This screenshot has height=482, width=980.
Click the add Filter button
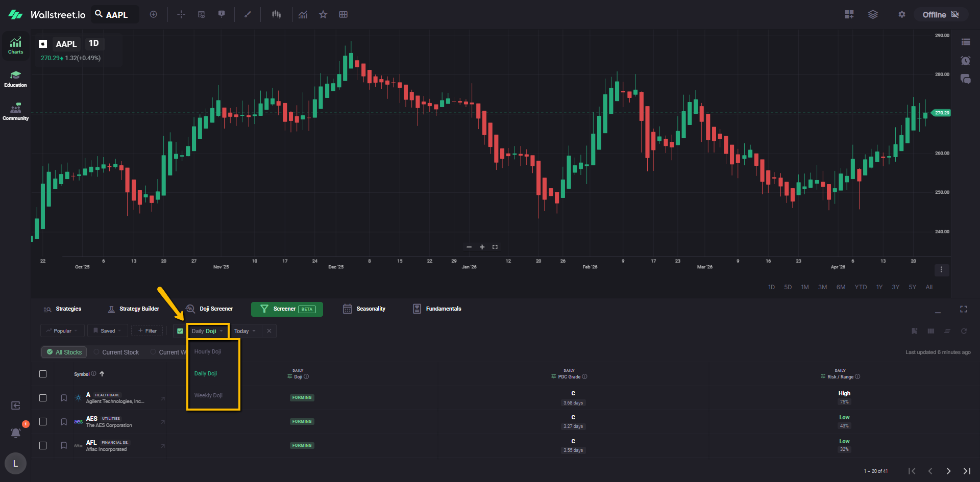click(x=147, y=331)
